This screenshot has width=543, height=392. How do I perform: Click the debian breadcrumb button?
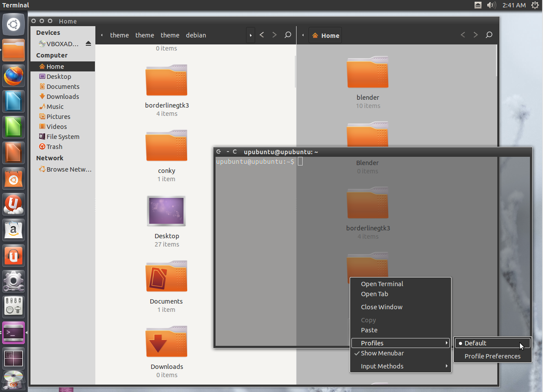click(x=196, y=35)
